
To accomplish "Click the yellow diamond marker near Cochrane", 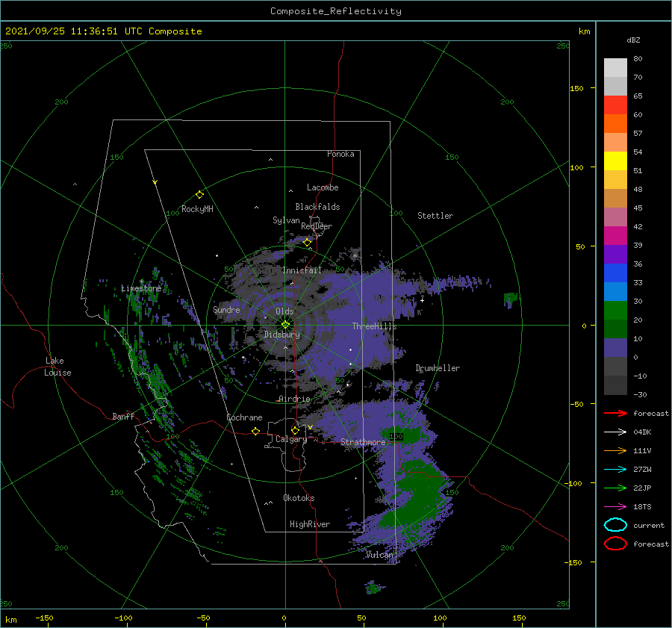I will tap(255, 431).
